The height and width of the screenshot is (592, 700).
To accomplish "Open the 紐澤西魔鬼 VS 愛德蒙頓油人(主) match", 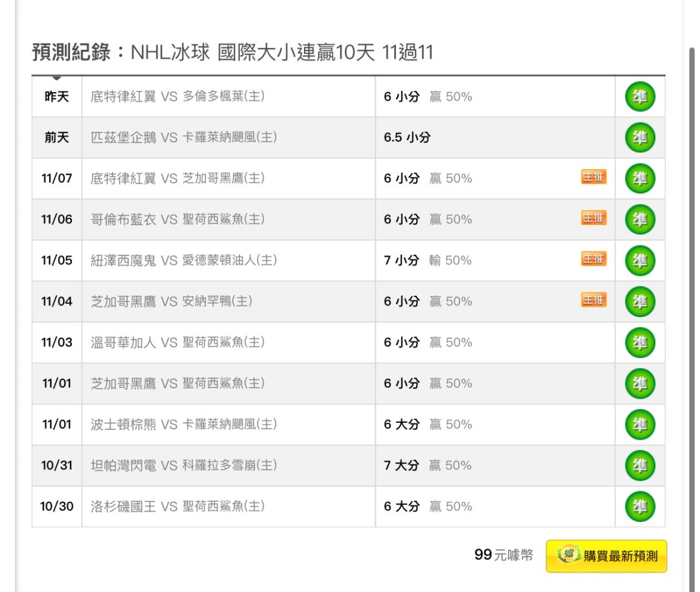I will (184, 261).
